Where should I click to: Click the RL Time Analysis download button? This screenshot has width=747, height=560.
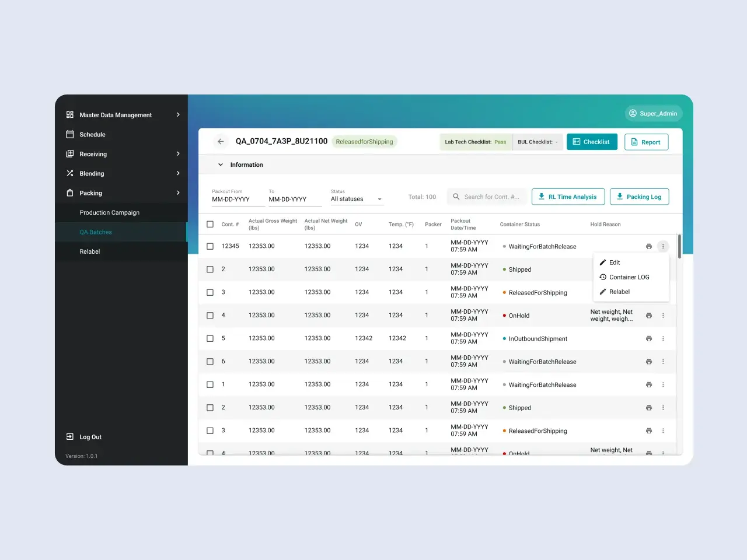567,197
